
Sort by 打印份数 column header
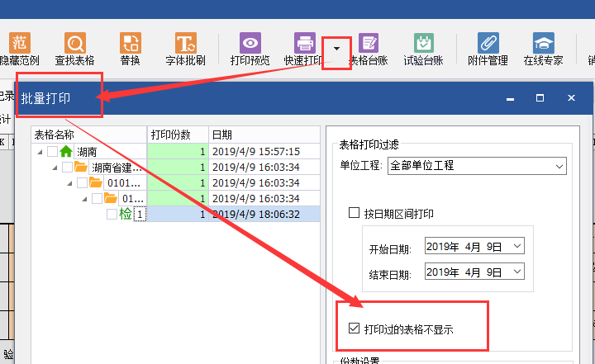(x=178, y=135)
